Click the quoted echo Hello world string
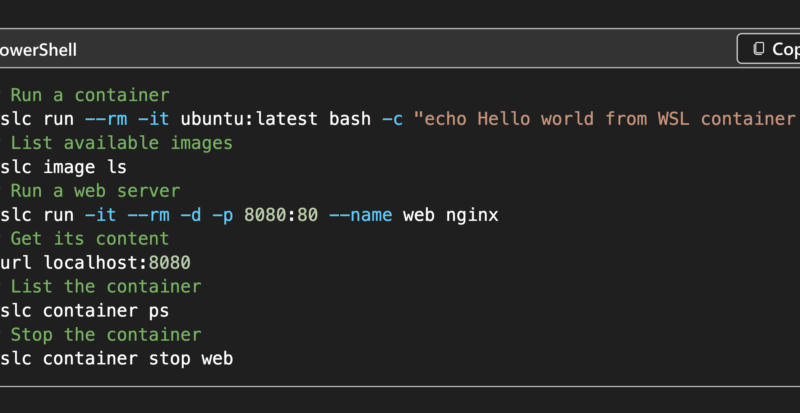This screenshot has height=413, width=800. pos(607,119)
